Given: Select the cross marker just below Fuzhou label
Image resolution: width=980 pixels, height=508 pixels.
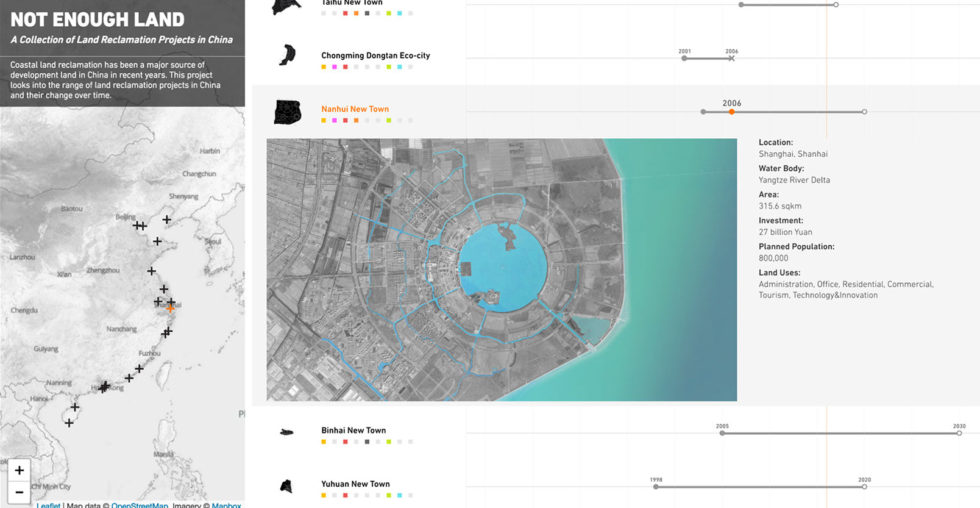Looking at the screenshot, I should click(x=139, y=368).
